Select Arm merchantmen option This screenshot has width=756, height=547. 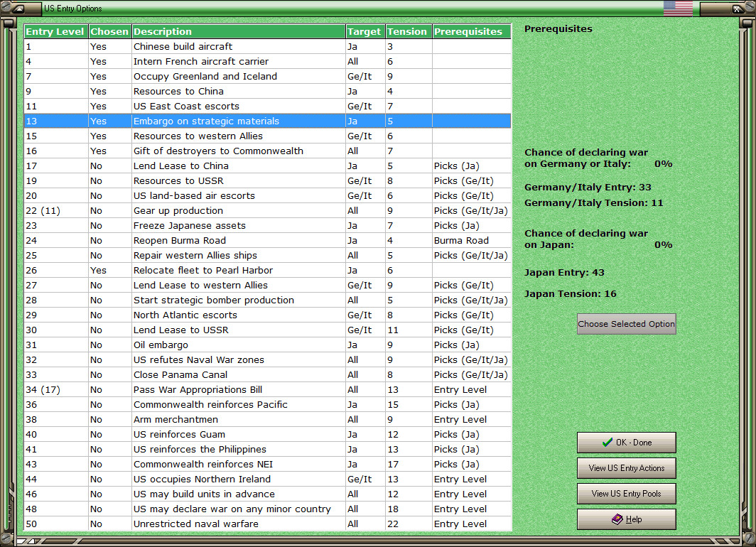(x=268, y=420)
